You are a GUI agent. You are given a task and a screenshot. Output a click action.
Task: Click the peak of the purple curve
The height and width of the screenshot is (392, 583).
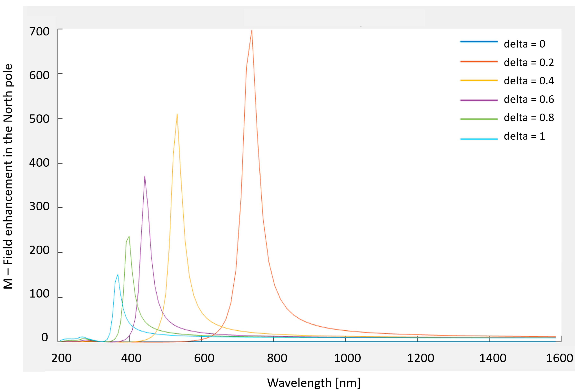145,177
